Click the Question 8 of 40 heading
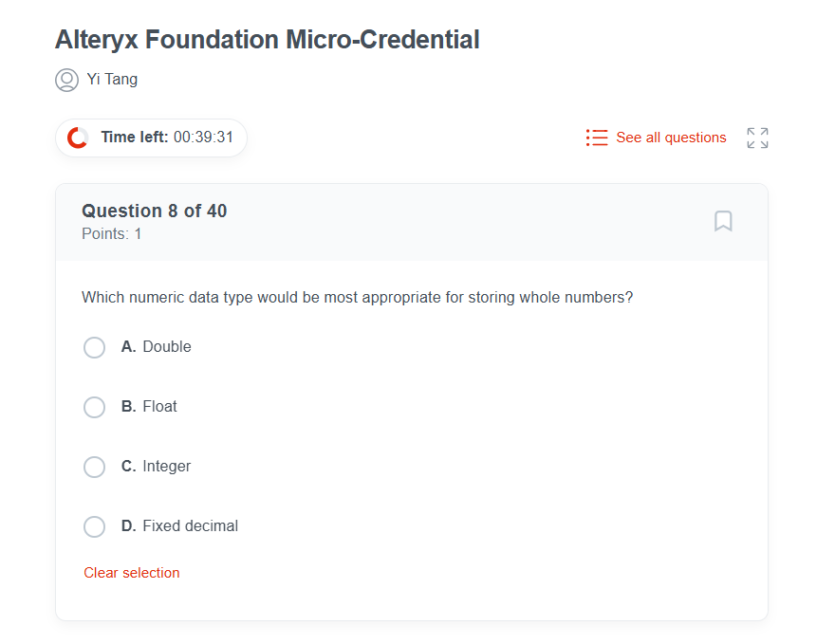Image resolution: width=835 pixels, height=644 pixels. [x=155, y=211]
